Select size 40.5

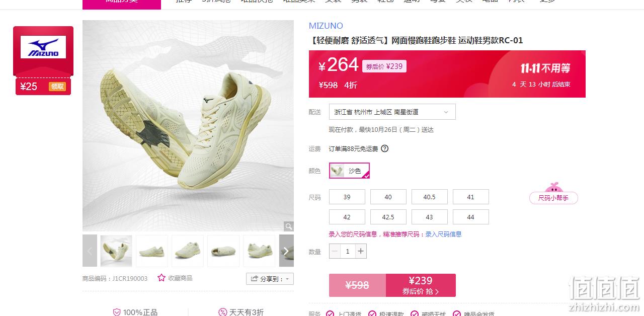430,197
